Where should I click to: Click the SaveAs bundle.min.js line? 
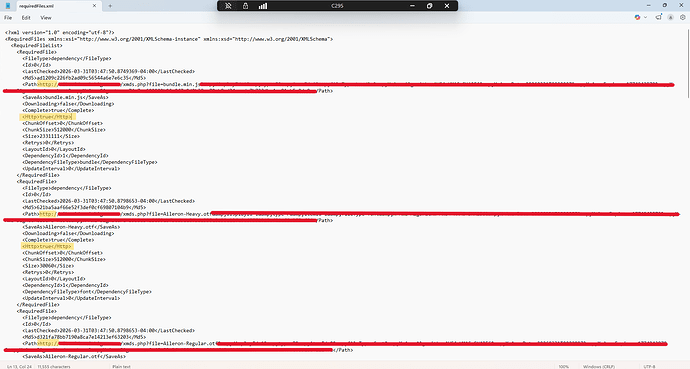tap(66, 97)
